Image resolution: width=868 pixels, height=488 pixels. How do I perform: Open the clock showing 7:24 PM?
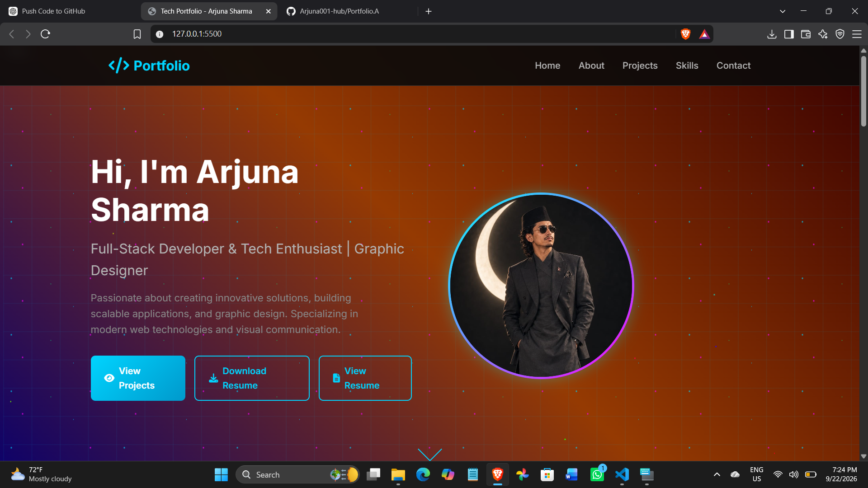[x=841, y=474]
